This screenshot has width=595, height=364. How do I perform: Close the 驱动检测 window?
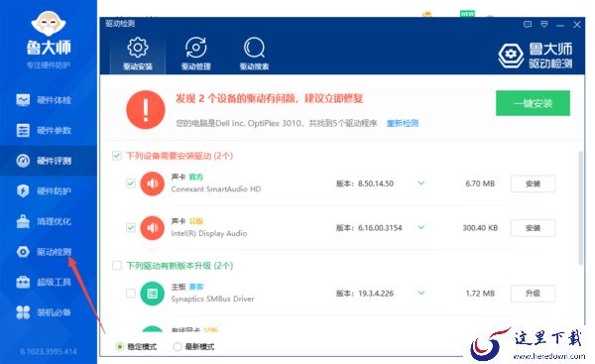pos(577,25)
